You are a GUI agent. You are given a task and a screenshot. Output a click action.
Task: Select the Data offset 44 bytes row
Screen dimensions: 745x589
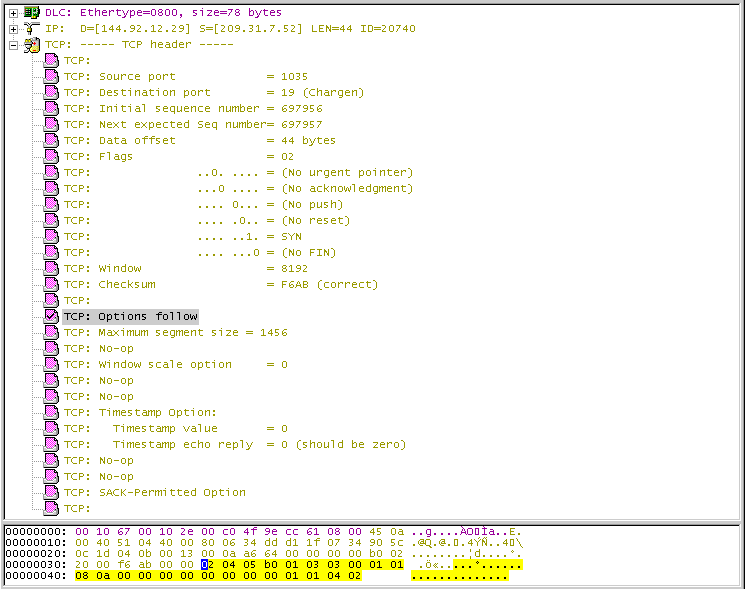click(200, 140)
